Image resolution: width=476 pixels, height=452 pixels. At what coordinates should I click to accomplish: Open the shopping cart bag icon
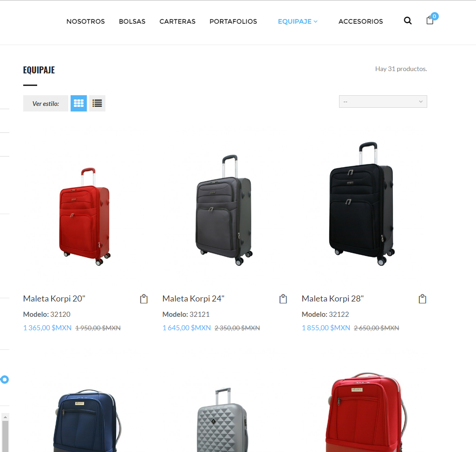(x=430, y=20)
